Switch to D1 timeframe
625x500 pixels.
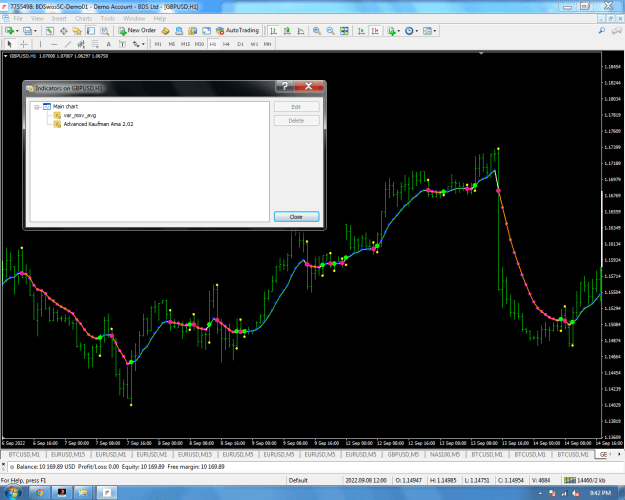pyautogui.click(x=240, y=44)
